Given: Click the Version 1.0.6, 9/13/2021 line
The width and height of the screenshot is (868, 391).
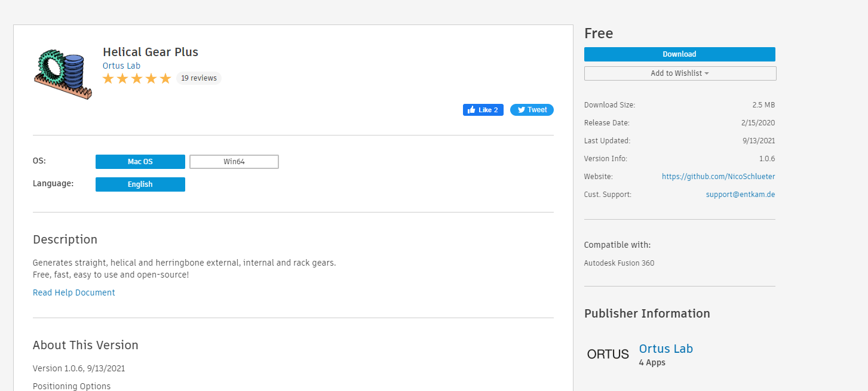Looking at the screenshot, I should tap(79, 368).
